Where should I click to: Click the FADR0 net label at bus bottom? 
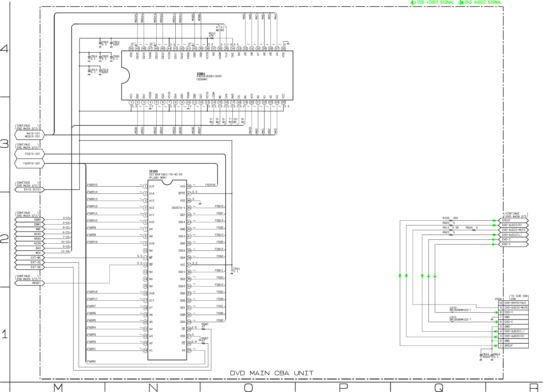91,362
